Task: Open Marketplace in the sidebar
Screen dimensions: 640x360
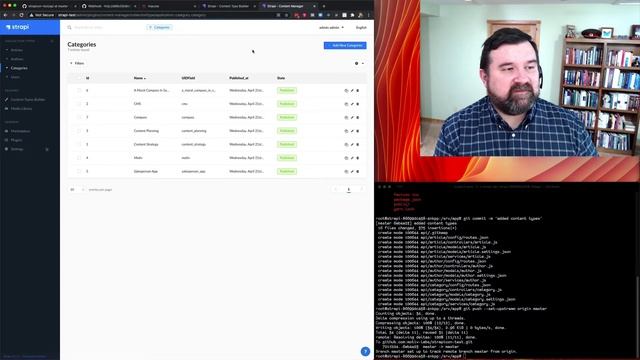Action: (20, 131)
